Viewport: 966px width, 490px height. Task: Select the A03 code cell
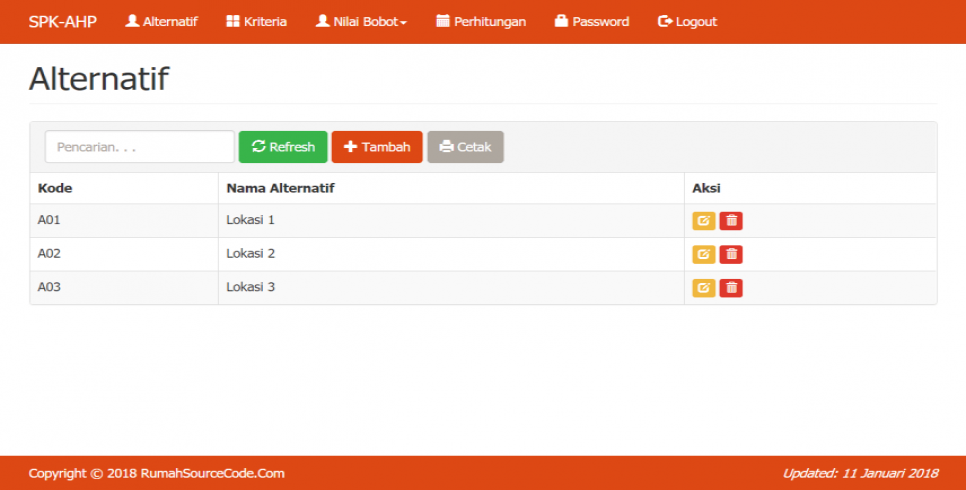coord(124,287)
